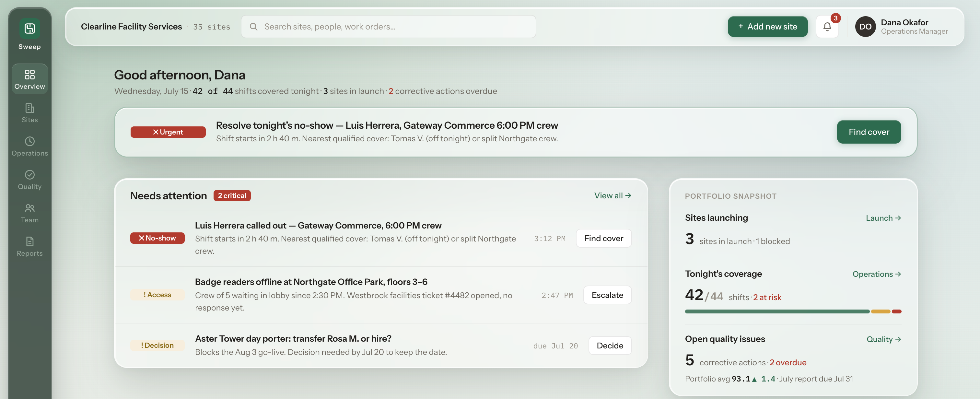Select the Badge readers offline at Northgate title

tap(311, 282)
